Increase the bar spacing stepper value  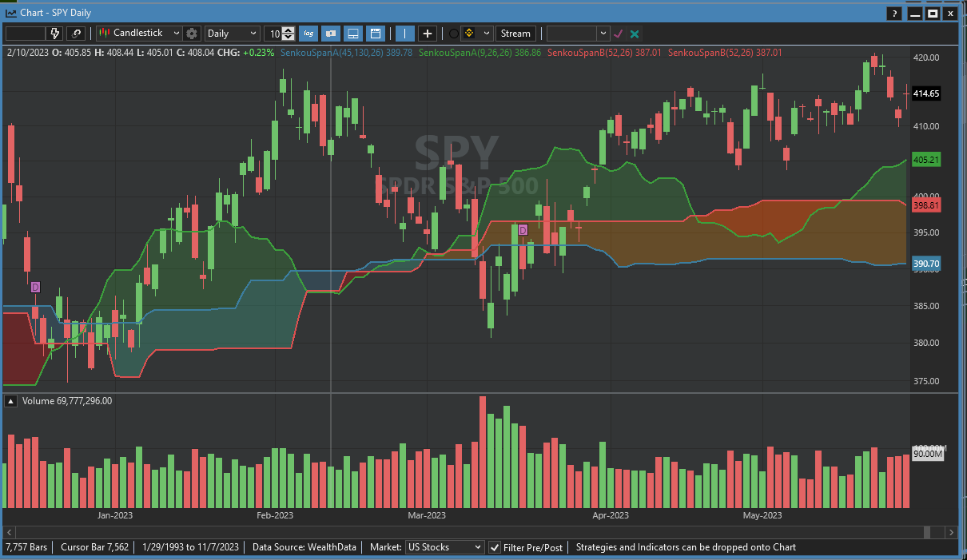[x=289, y=30]
